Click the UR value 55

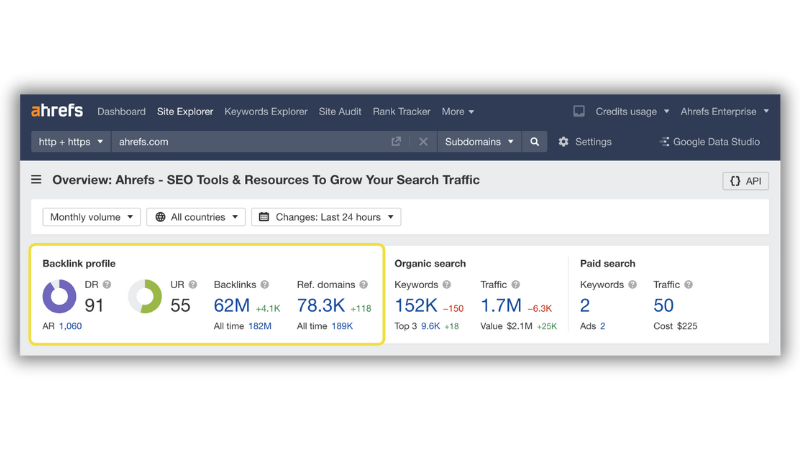pos(180,305)
